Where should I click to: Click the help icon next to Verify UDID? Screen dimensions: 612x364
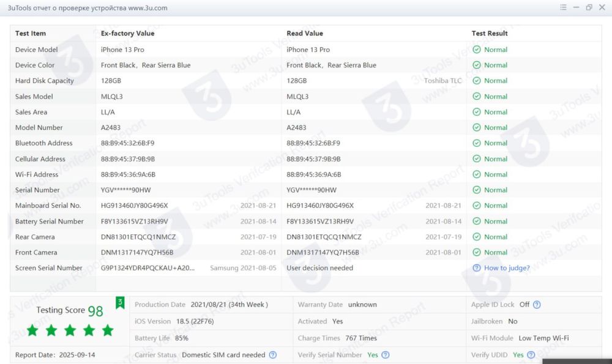pos(531,355)
